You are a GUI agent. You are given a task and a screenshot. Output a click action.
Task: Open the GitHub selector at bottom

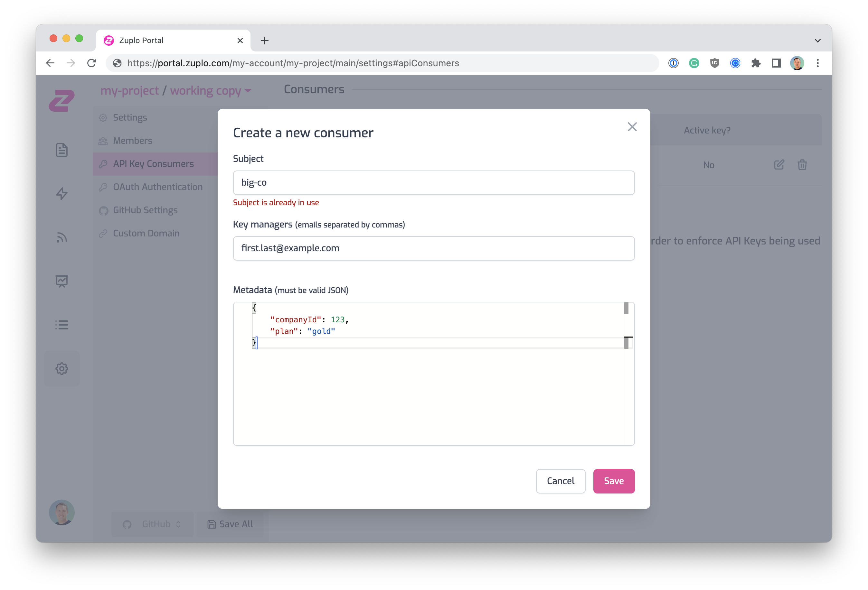[152, 524]
